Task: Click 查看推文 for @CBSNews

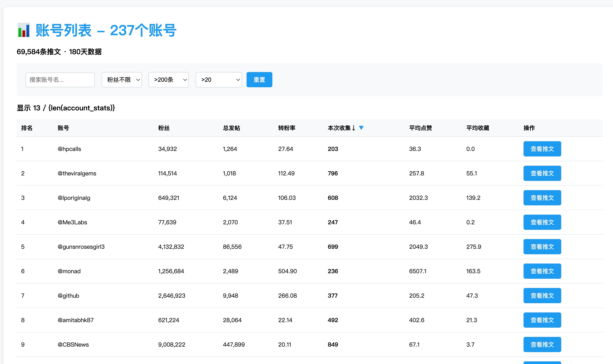Action: (542, 344)
